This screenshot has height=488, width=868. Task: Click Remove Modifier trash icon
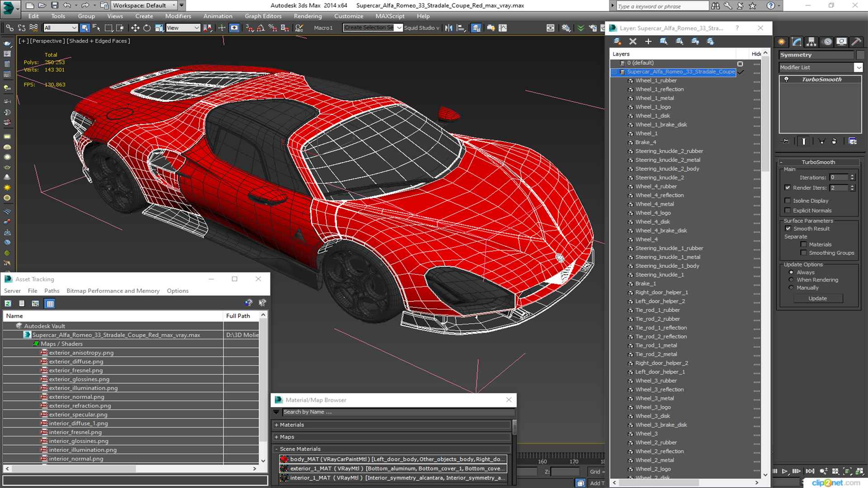pos(835,141)
